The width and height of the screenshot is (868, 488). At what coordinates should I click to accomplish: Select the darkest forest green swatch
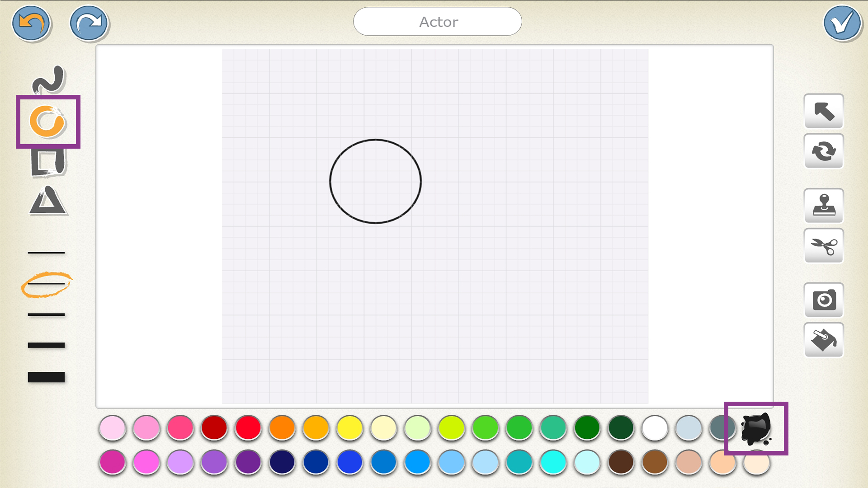[621, 427]
